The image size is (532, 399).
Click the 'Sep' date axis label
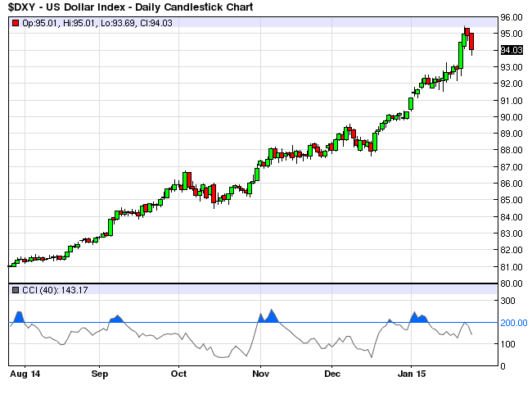pyautogui.click(x=100, y=374)
